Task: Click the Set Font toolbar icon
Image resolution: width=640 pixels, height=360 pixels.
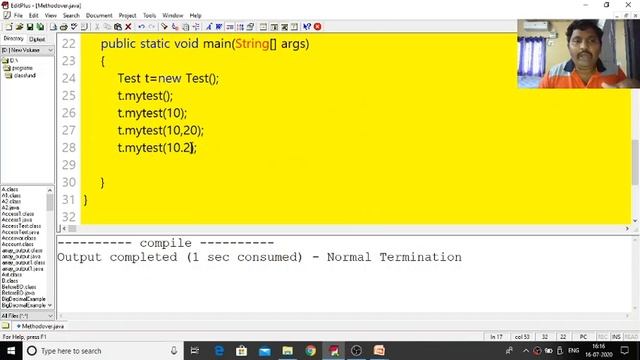Action: click(x=209, y=27)
